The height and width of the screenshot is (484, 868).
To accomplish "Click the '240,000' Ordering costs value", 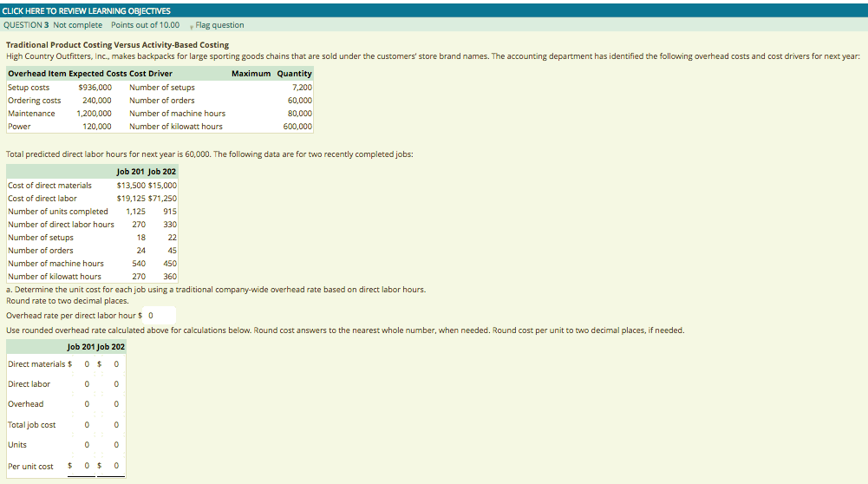I will (x=97, y=101).
